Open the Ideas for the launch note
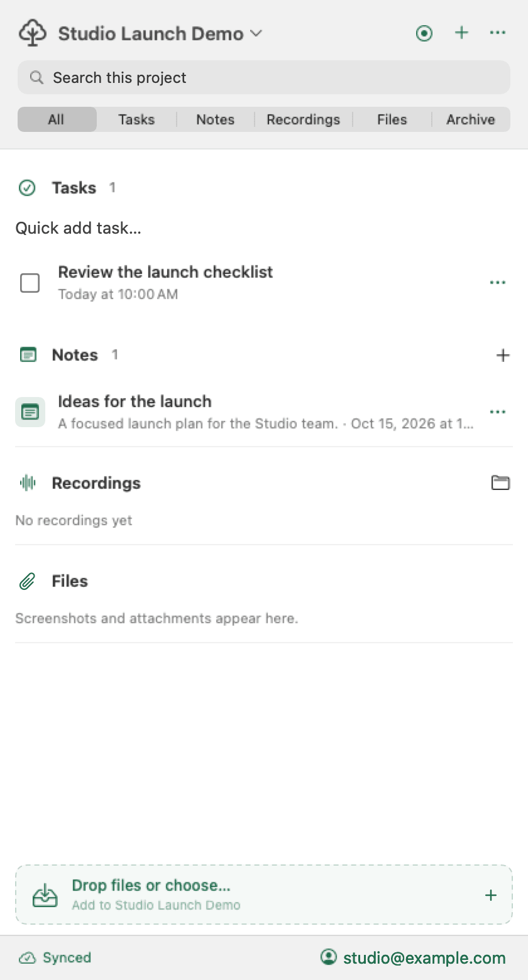528x980 pixels. click(x=135, y=401)
